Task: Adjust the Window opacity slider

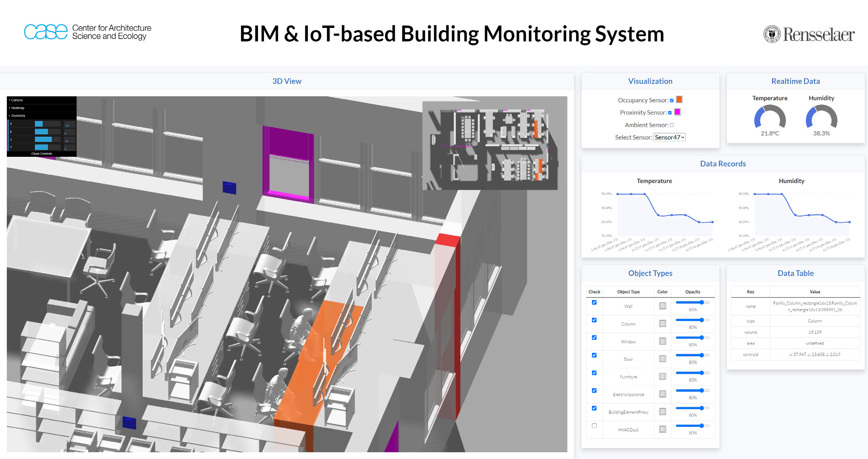Action: (701, 338)
